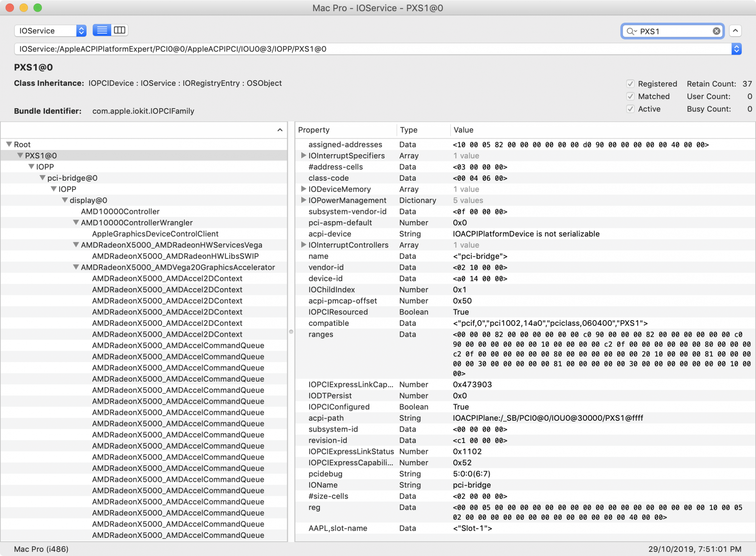Sort by Value column header
This screenshot has height=556, width=756.
[x=603, y=130]
